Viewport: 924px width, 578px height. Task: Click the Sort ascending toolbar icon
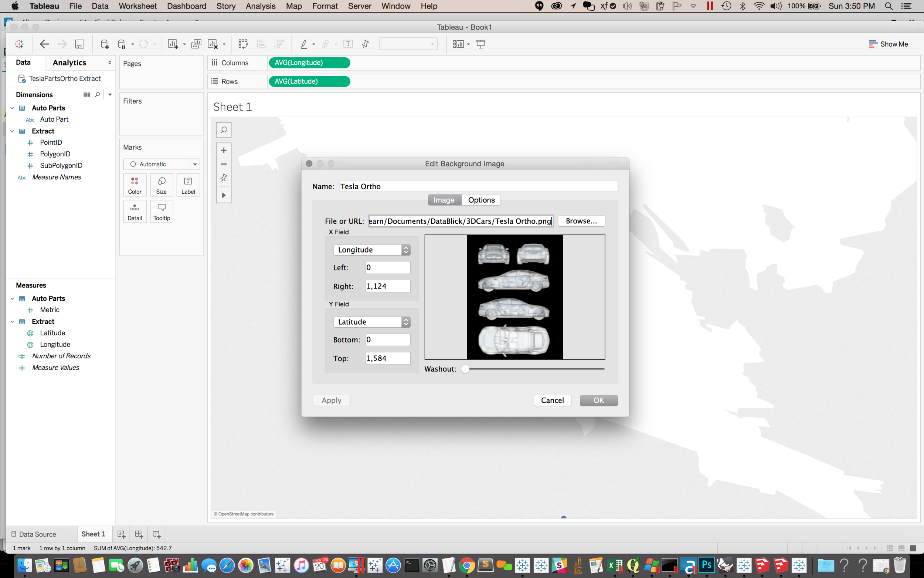click(x=261, y=44)
